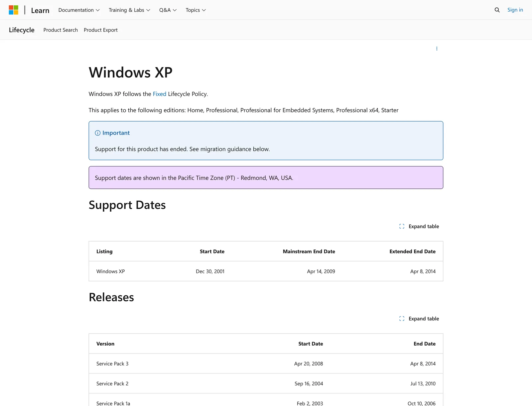
Task: Click the support has ended notice text
Action: pyautogui.click(x=182, y=149)
